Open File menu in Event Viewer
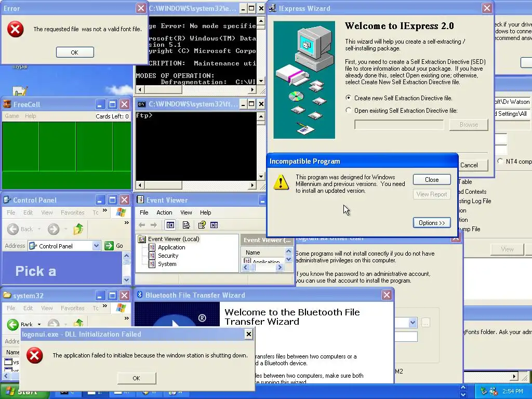The image size is (532, 399). pos(144,212)
